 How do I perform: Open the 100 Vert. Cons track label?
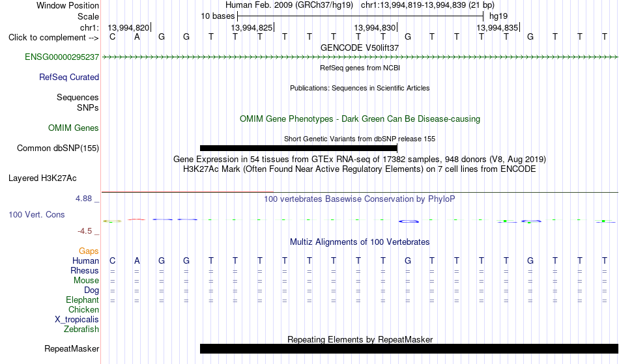pyautogui.click(x=36, y=215)
